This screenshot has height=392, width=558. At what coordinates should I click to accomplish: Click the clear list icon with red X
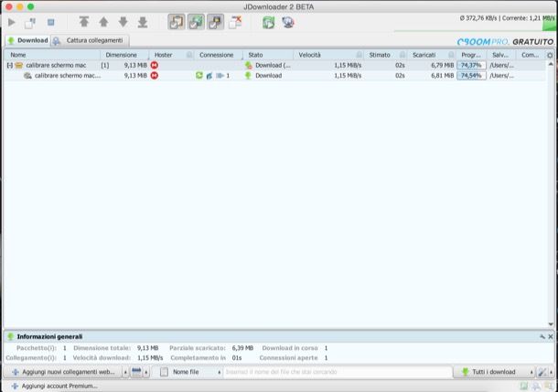click(x=235, y=22)
